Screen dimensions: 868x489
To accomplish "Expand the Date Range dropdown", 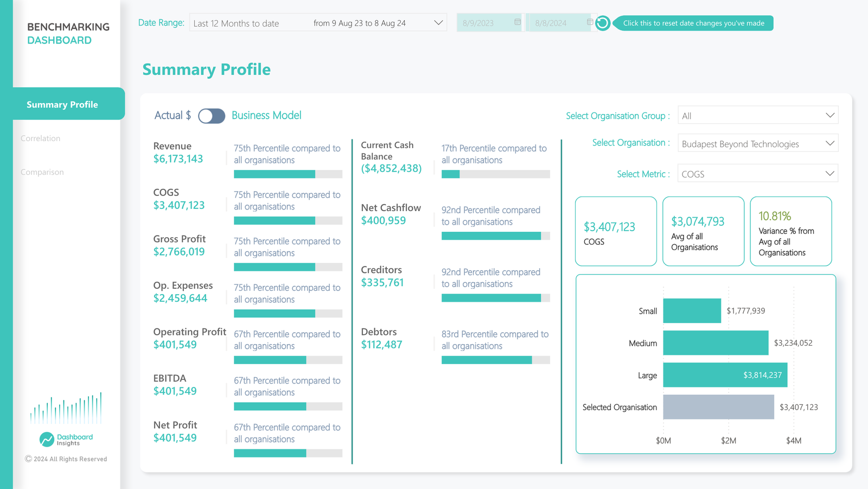I will point(438,23).
